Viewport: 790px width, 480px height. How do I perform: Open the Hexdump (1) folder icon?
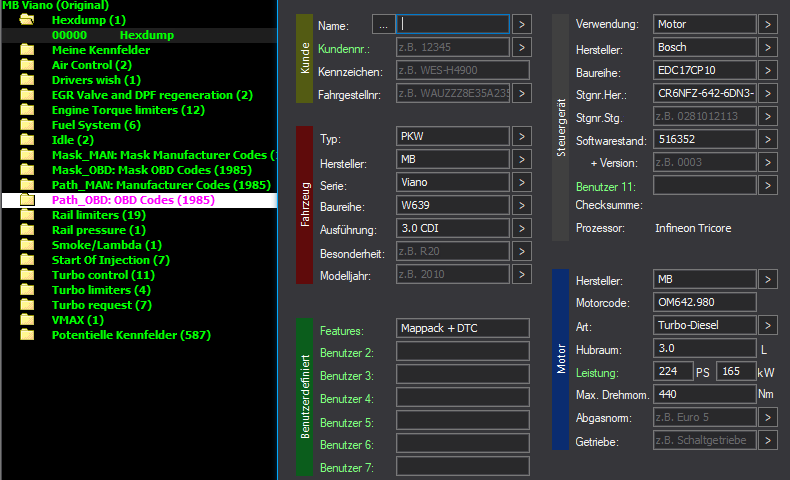27,20
